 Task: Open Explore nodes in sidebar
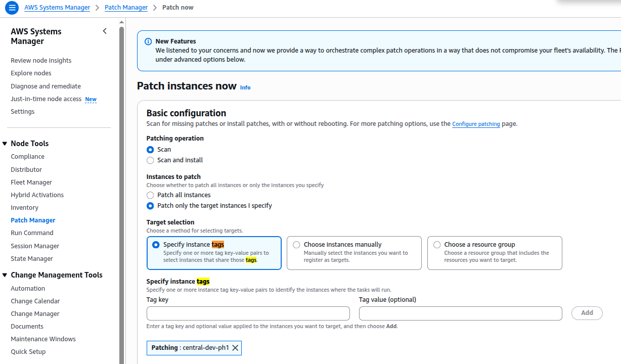[31, 73]
